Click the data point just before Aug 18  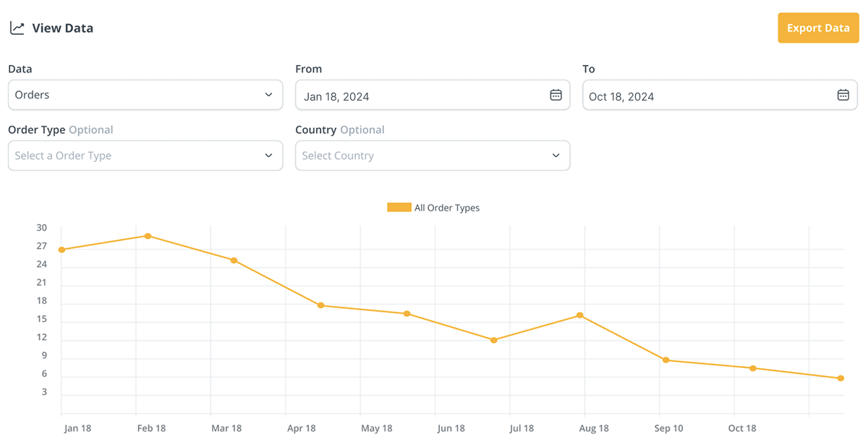click(x=580, y=315)
